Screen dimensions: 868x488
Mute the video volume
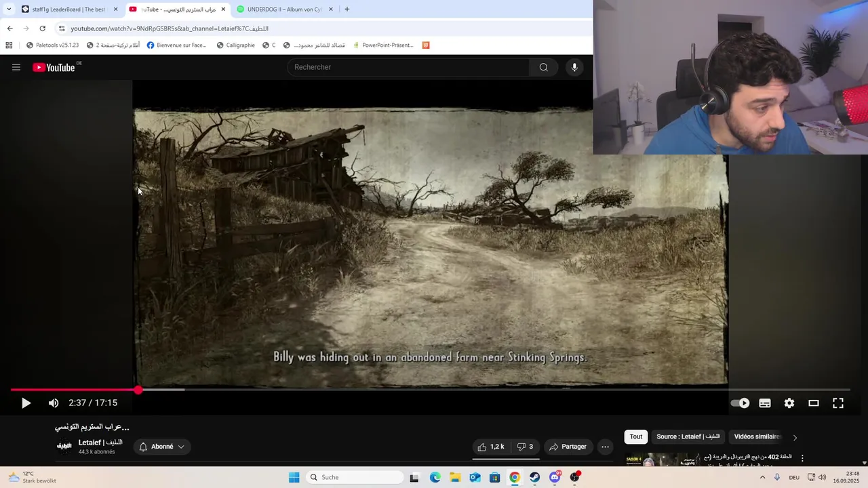54,403
